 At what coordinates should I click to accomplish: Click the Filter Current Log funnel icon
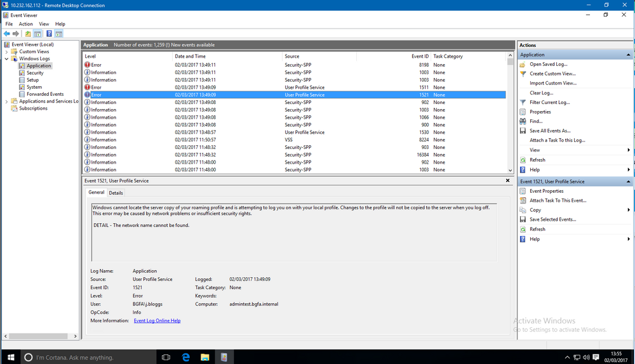pyautogui.click(x=523, y=102)
